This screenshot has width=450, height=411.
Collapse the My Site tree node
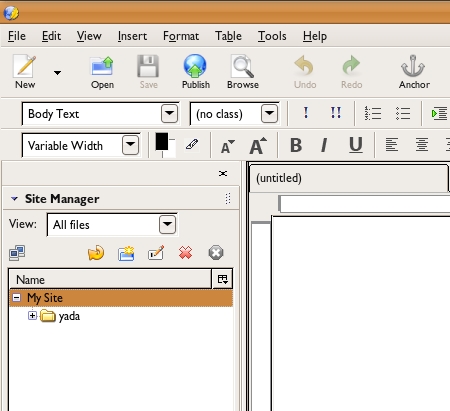16,297
